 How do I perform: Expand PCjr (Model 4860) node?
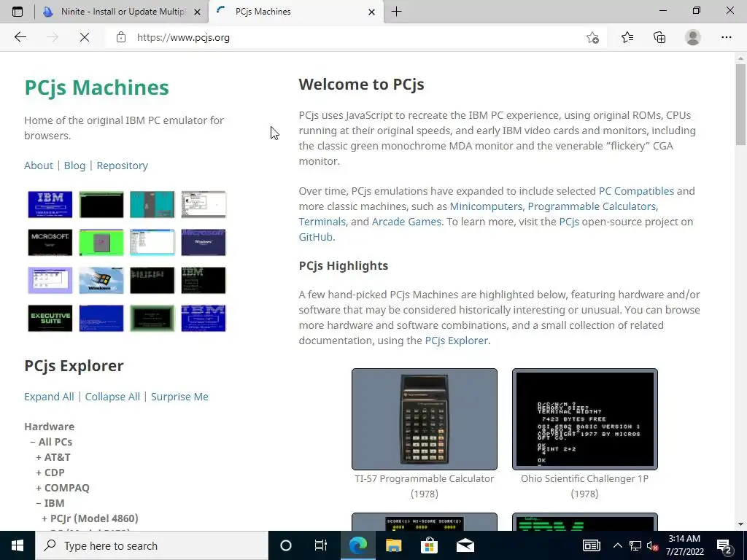(90, 518)
